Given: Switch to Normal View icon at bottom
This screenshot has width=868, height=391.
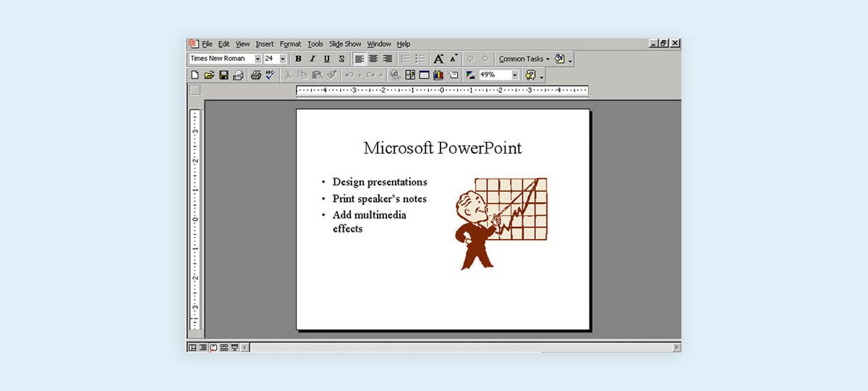Looking at the screenshot, I should click(192, 348).
